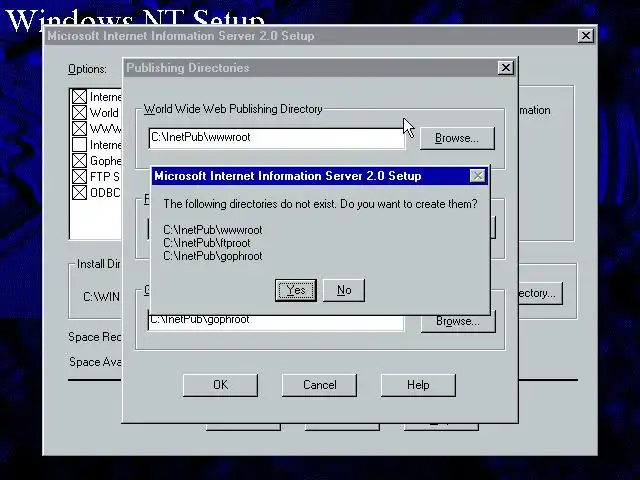Click OK in Publishing Directories dialog

(x=220, y=385)
